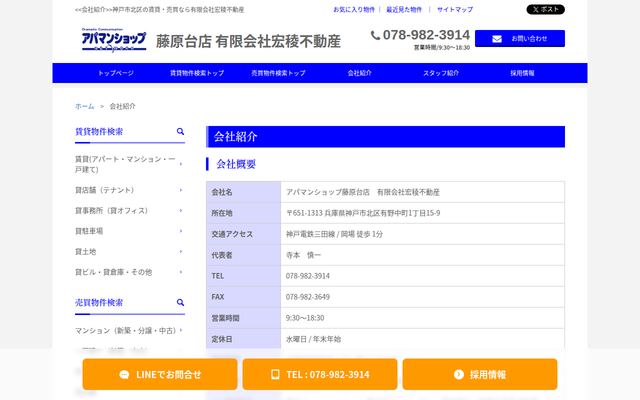Click the 寺本 慎一 cell

pos(422,255)
